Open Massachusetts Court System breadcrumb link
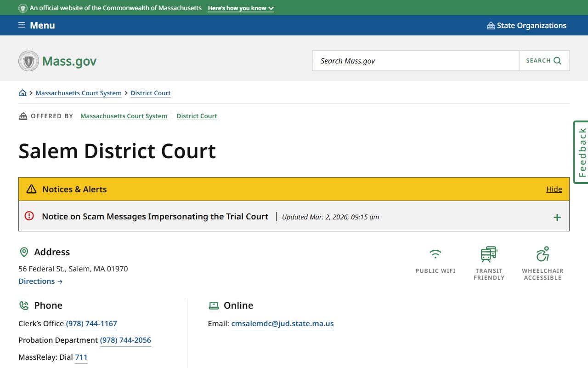This screenshot has width=588, height=368. (x=79, y=93)
